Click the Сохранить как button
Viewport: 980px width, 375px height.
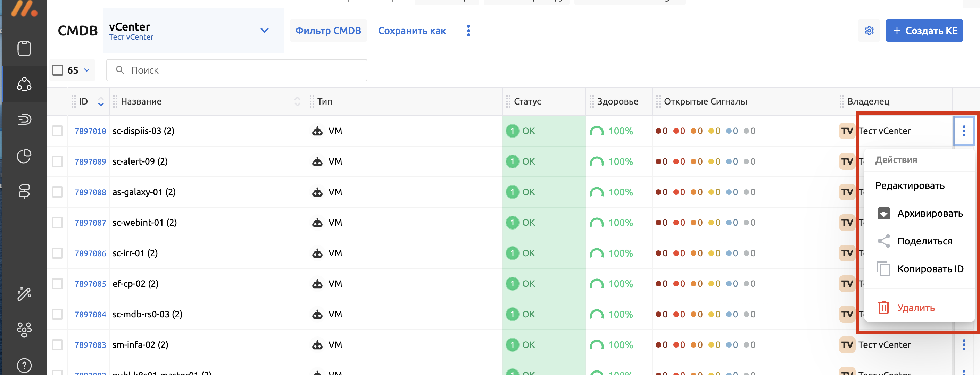point(412,31)
